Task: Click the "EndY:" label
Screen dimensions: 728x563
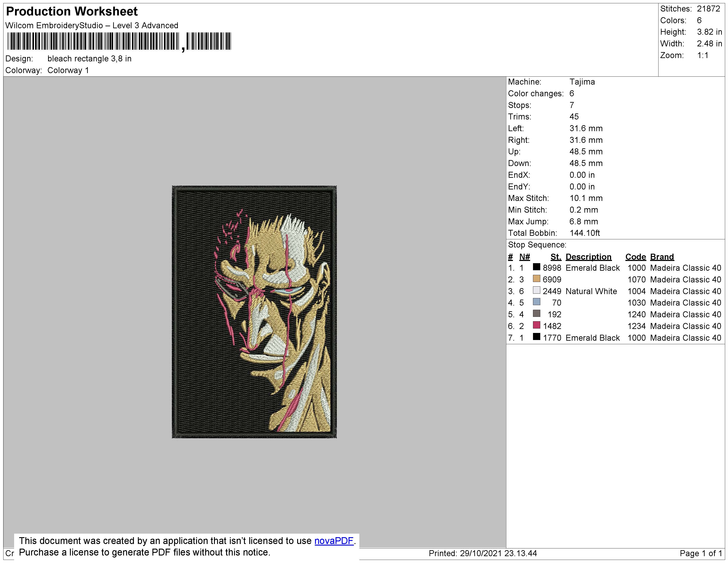Action: (519, 187)
